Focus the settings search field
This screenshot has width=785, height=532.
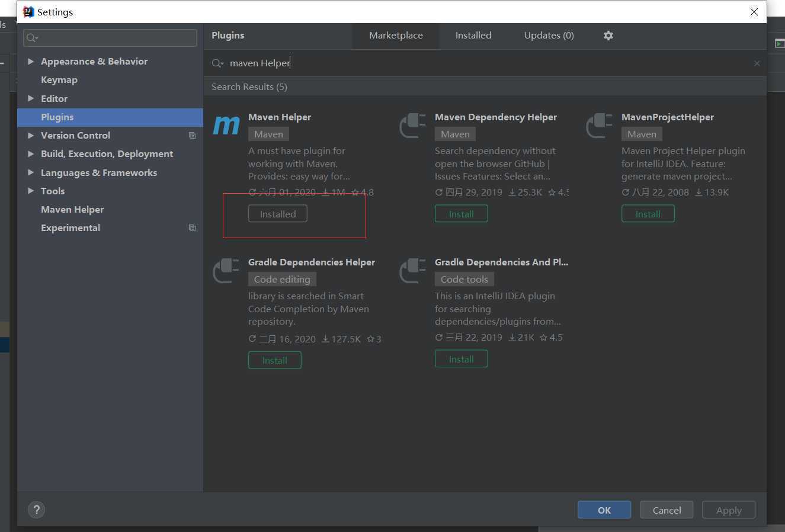click(110, 38)
